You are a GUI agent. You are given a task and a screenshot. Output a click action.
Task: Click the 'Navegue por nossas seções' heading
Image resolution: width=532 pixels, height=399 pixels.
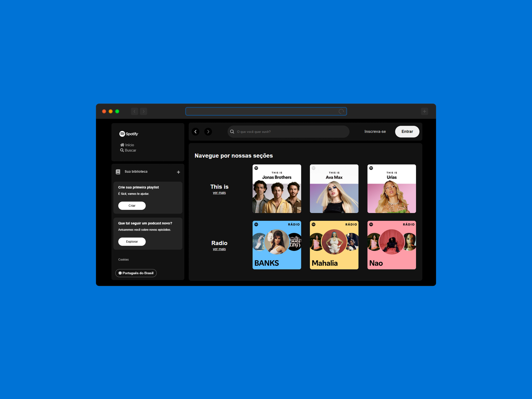234,156
